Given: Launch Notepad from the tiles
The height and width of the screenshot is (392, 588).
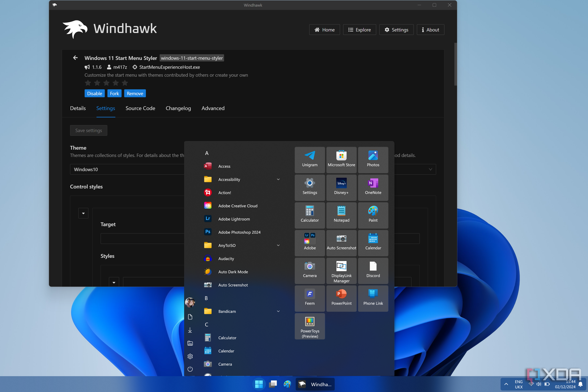Looking at the screenshot, I should (341, 215).
